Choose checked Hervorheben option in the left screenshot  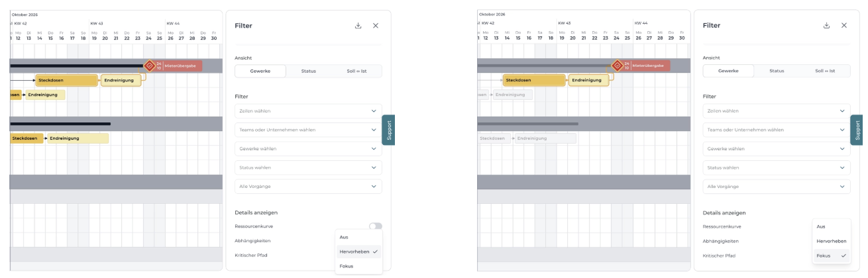point(359,252)
